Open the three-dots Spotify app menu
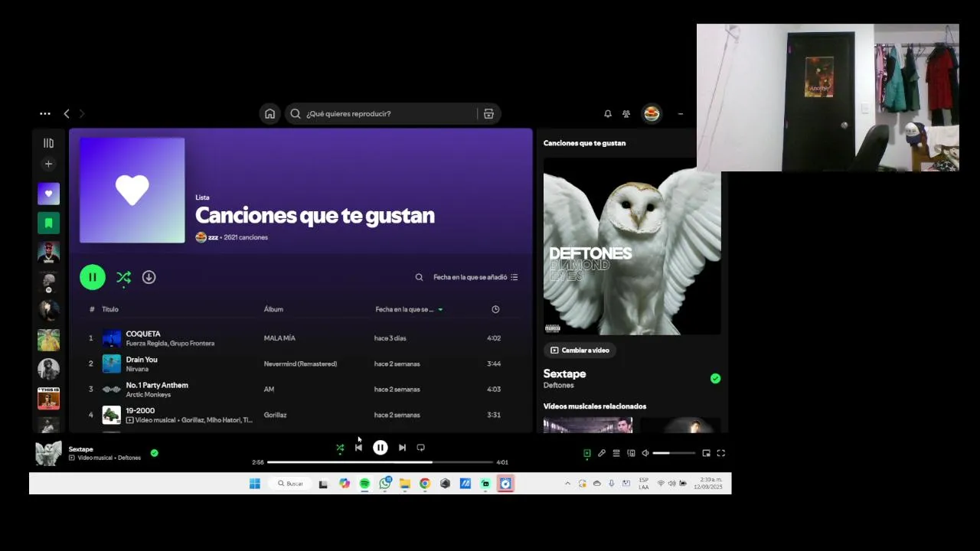 click(45, 113)
